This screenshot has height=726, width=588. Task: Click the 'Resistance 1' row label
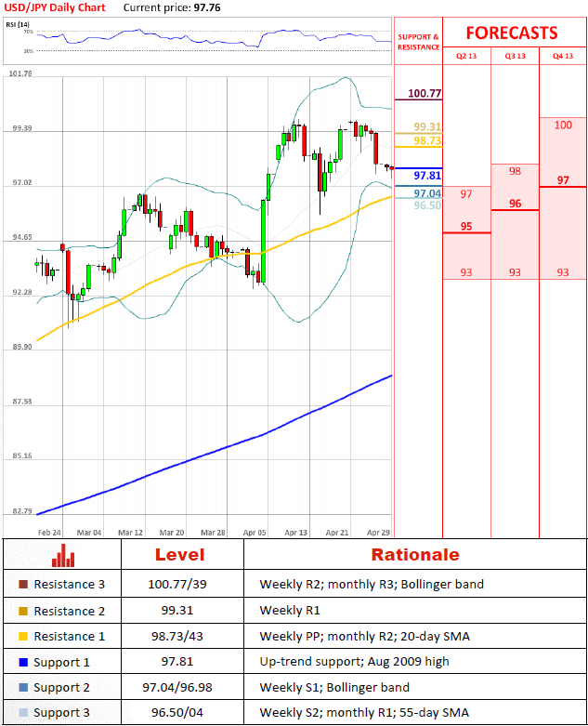[x=70, y=636]
